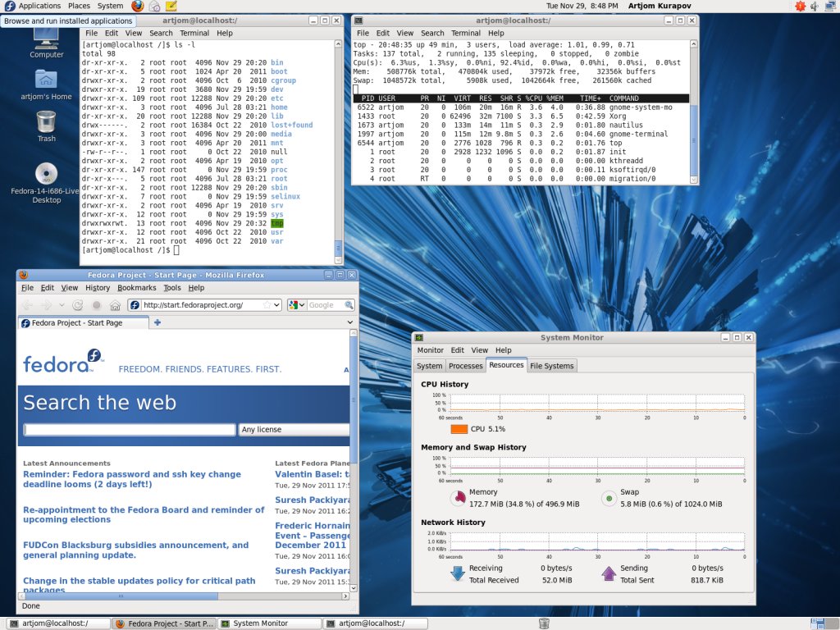Image resolution: width=840 pixels, height=630 pixels.
Task: Open the Bookmarks menu in Firefox
Action: pyautogui.click(x=136, y=288)
